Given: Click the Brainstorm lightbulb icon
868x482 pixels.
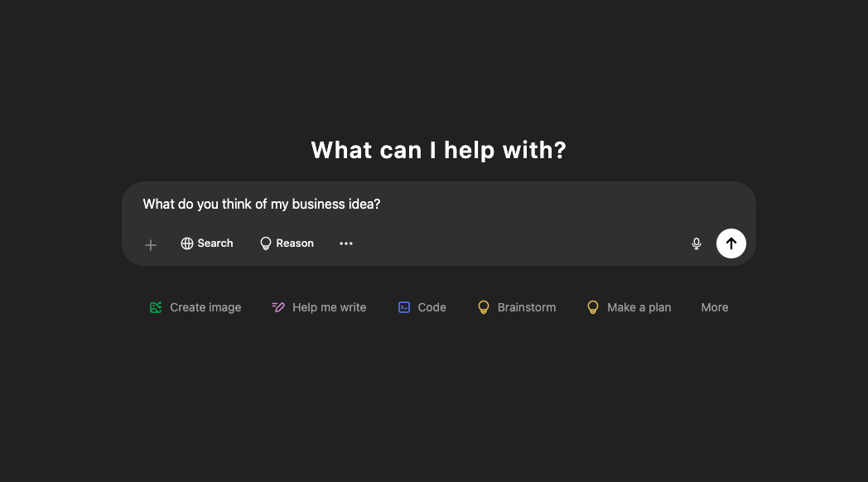Looking at the screenshot, I should (x=484, y=306).
